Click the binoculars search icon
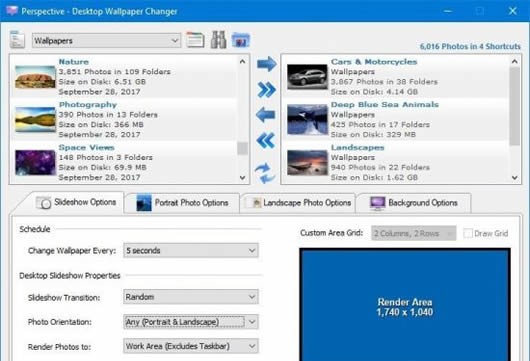The image size is (530, 361). [x=218, y=40]
